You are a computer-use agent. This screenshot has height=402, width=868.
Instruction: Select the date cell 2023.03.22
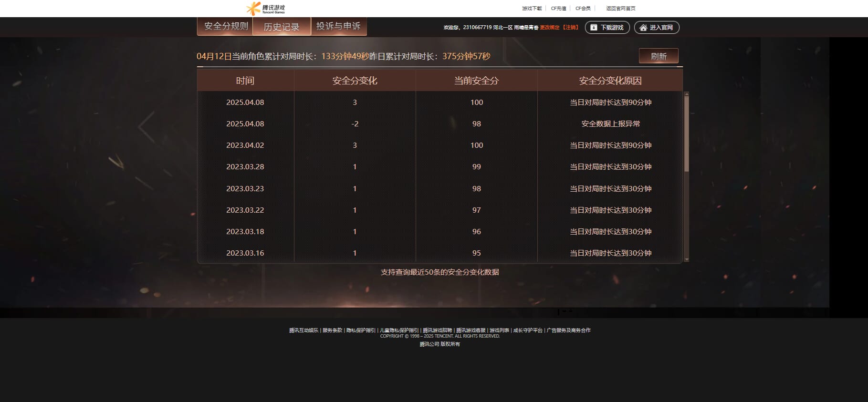(x=245, y=210)
